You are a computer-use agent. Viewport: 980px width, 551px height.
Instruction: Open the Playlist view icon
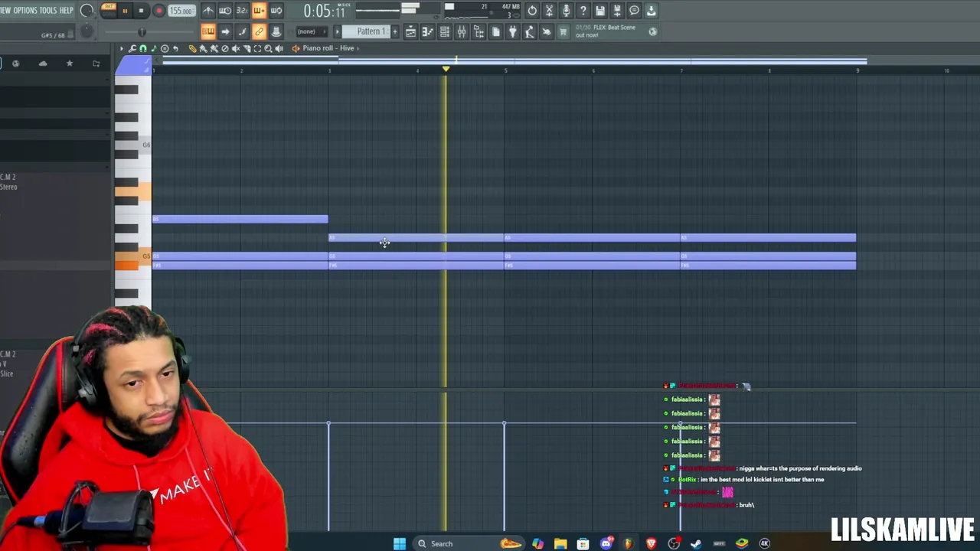[410, 31]
